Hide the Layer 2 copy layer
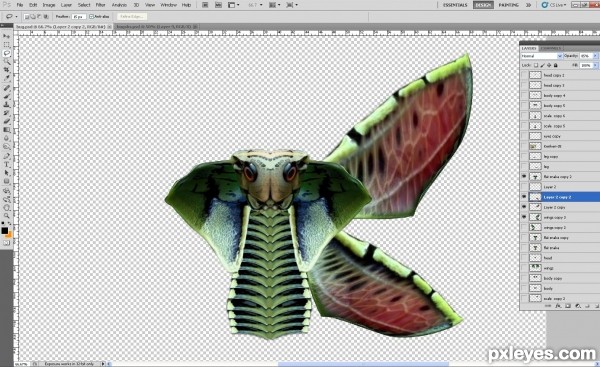Image resolution: width=600 pixels, height=367 pixels. pos(524,207)
